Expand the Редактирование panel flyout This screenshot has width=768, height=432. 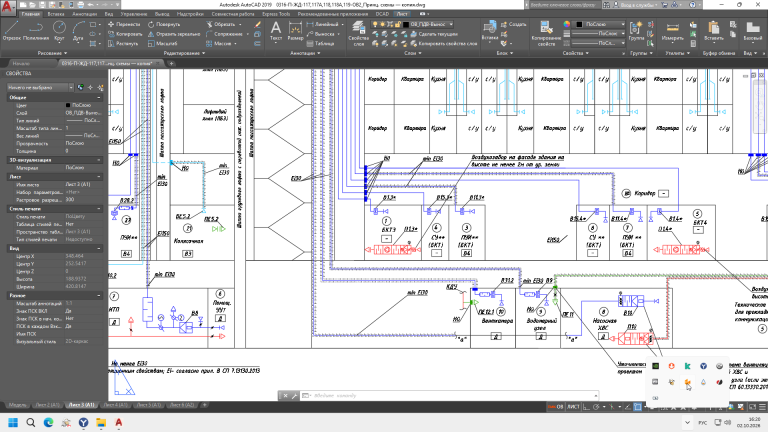[x=184, y=53]
